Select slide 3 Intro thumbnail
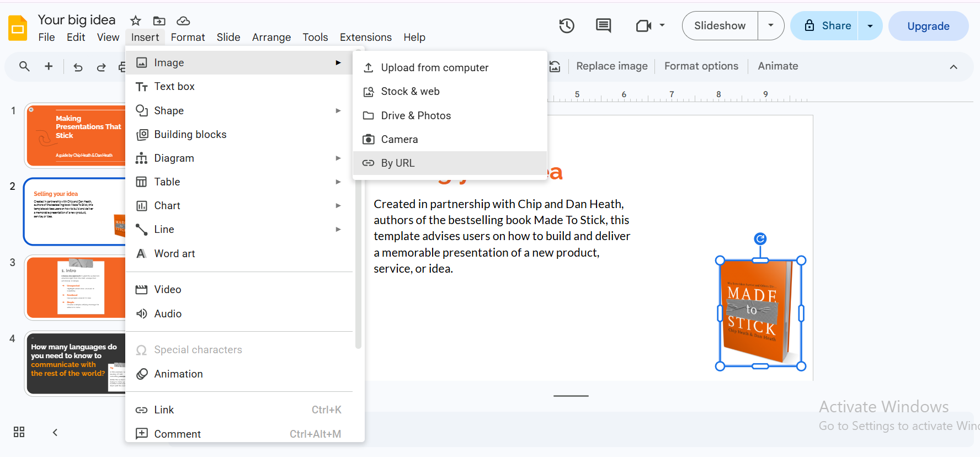The height and width of the screenshot is (457, 980). coord(76,288)
